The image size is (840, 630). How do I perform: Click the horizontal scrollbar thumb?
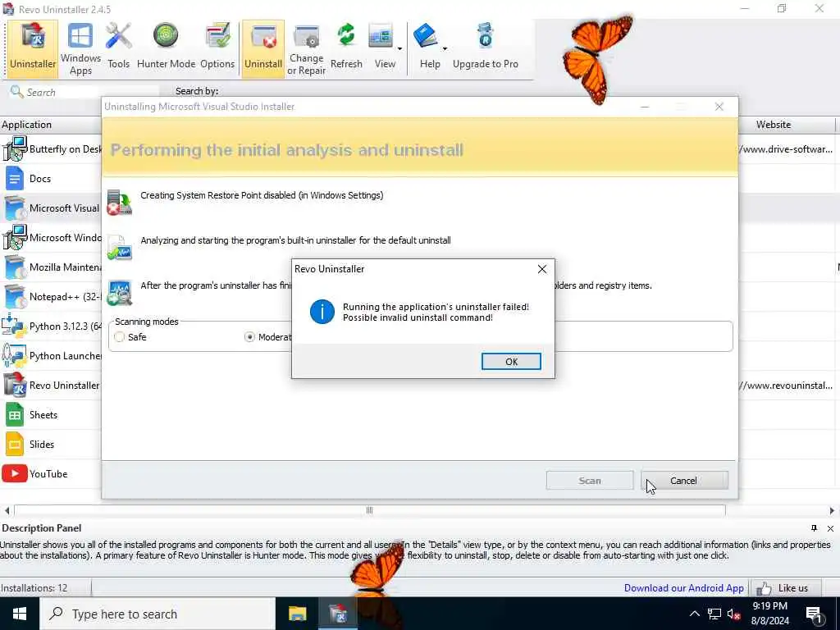370,510
